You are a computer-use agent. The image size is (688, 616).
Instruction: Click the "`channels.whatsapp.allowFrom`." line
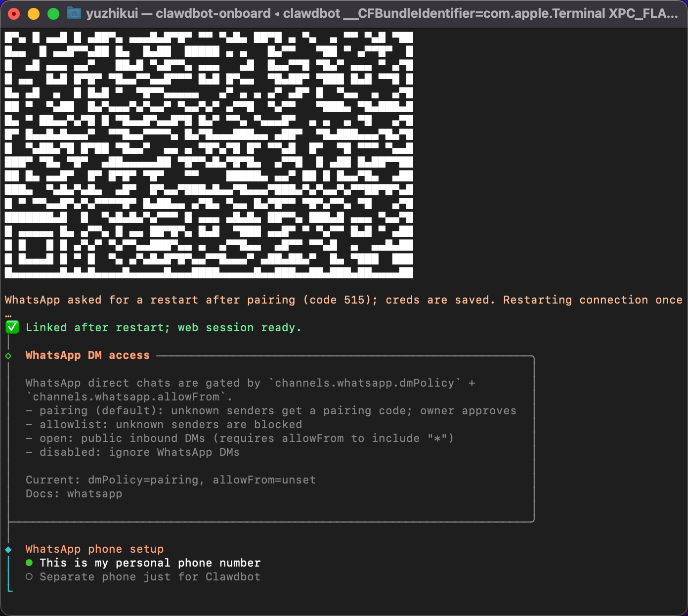[129, 396]
